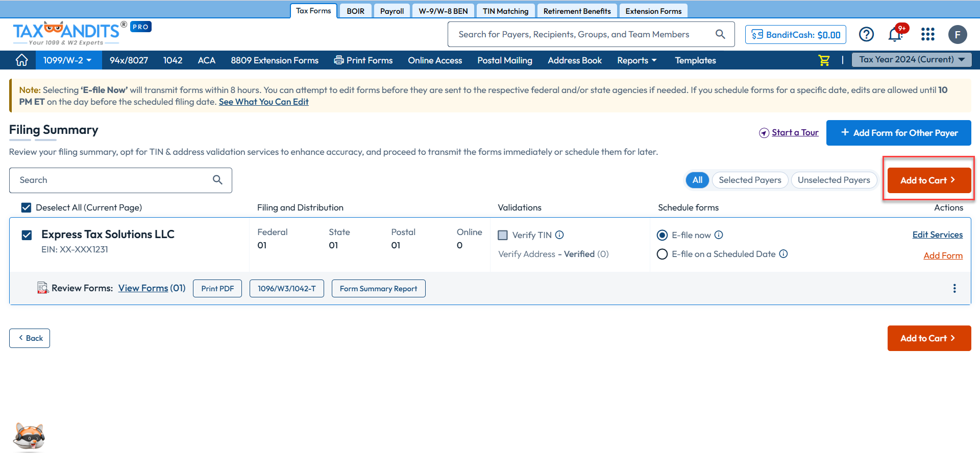
Task: Open the payer row three-dot menu
Action: pos(954,289)
